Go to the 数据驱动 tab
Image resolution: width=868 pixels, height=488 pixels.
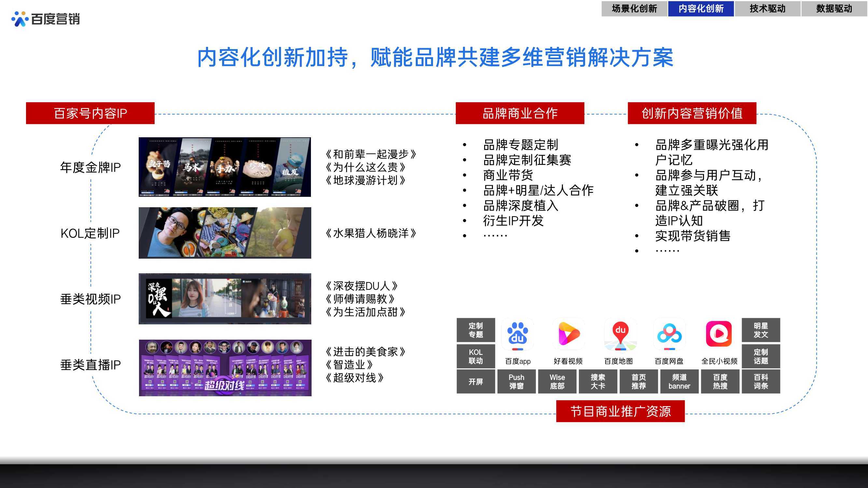pyautogui.click(x=834, y=8)
